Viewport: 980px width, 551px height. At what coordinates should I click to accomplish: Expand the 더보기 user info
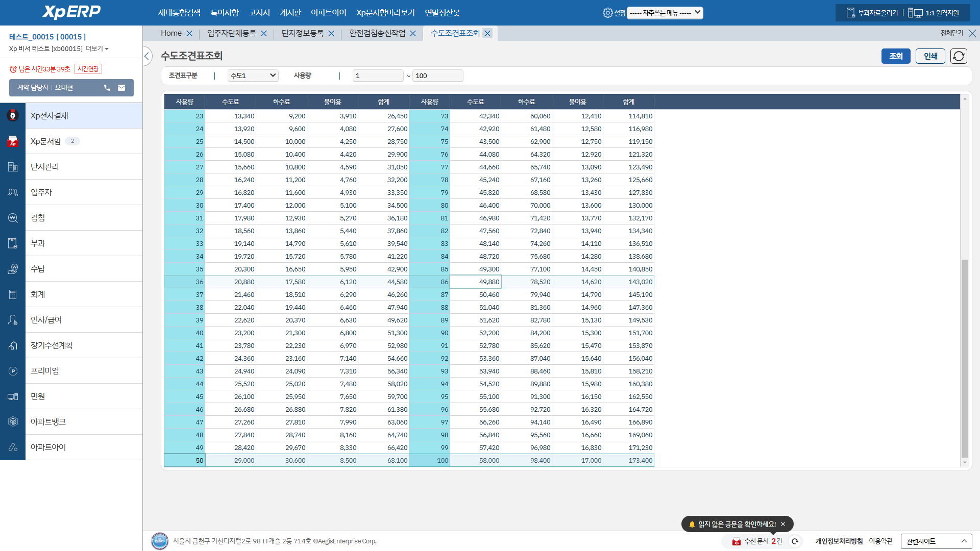97,49
